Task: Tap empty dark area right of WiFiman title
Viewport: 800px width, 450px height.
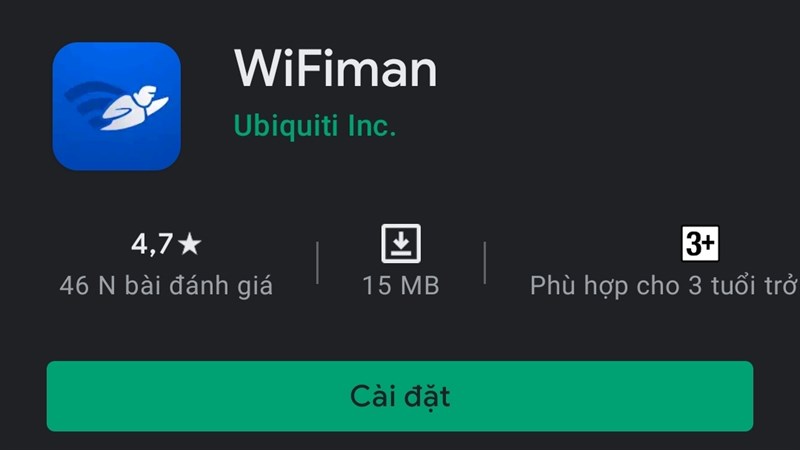Action: [x=612, y=69]
